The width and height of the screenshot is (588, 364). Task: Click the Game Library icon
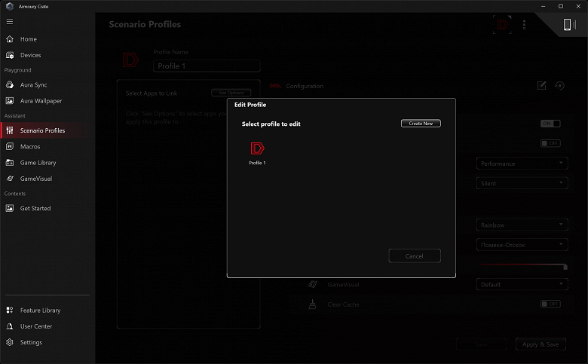(x=10, y=163)
